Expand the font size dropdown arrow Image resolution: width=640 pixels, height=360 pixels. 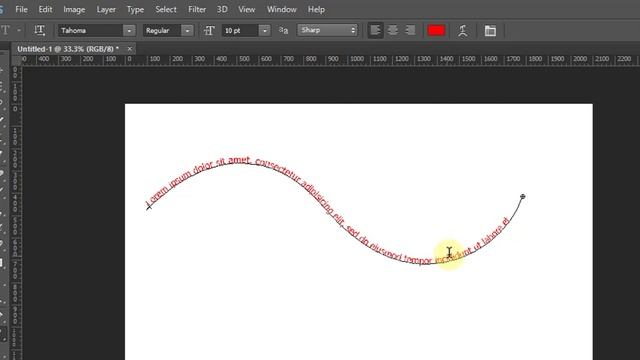coord(264,31)
